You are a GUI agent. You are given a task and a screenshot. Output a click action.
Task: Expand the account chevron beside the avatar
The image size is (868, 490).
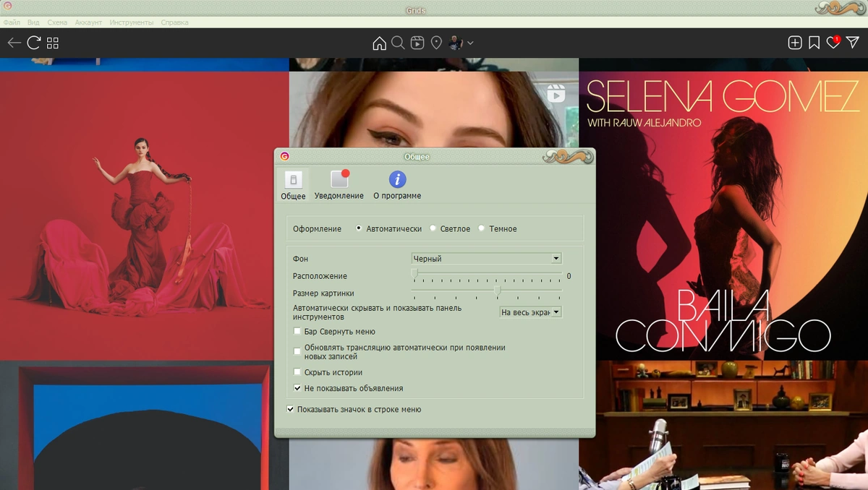(471, 43)
